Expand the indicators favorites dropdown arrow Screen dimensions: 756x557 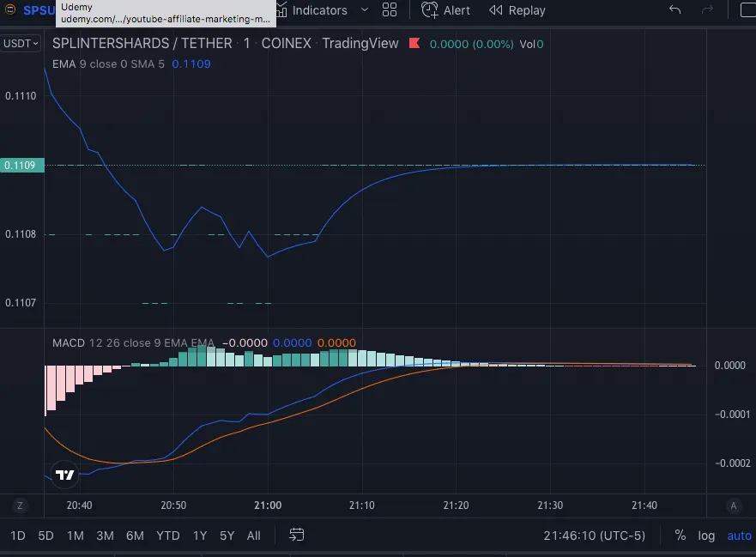click(x=365, y=10)
